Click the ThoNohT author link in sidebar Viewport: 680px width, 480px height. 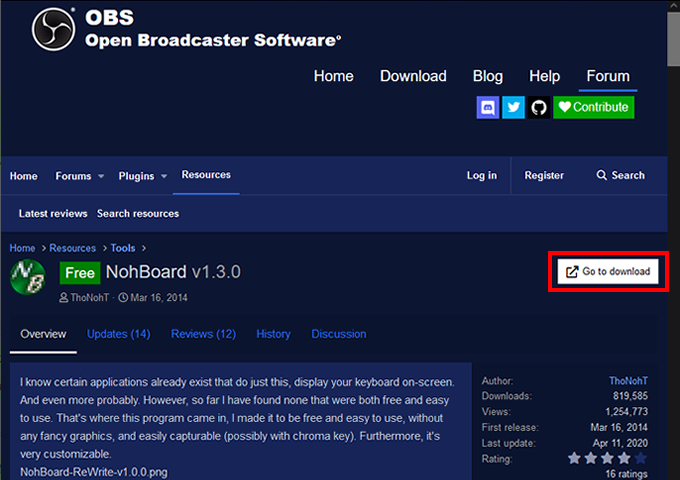(628, 381)
